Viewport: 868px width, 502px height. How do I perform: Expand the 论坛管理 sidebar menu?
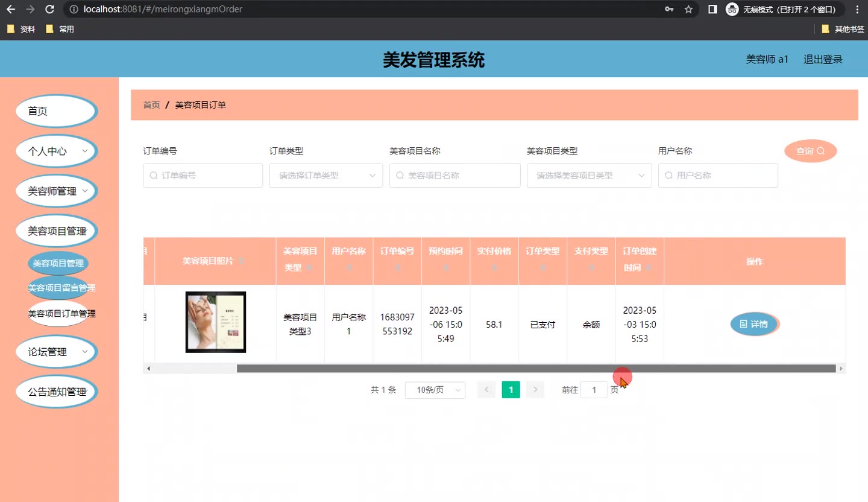55,352
